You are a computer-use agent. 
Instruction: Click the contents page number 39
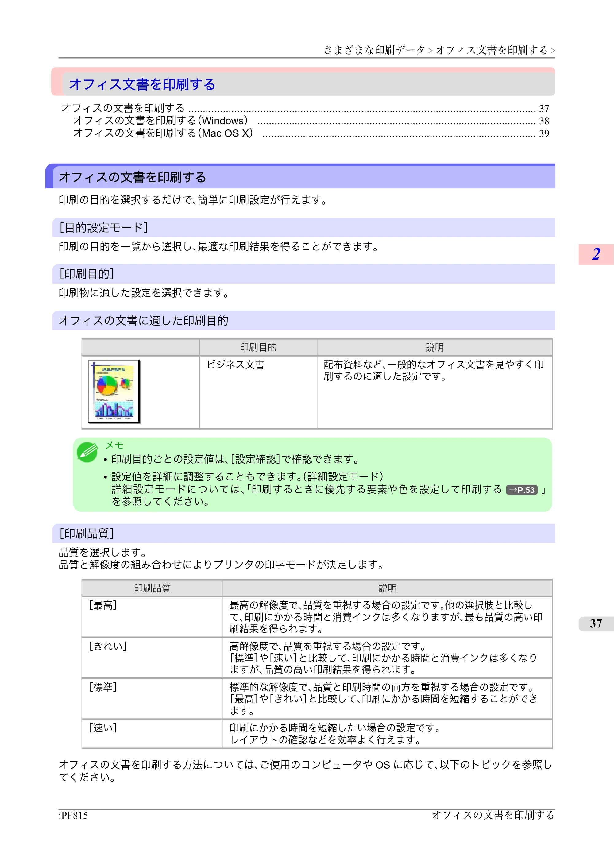[x=544, y=133]
